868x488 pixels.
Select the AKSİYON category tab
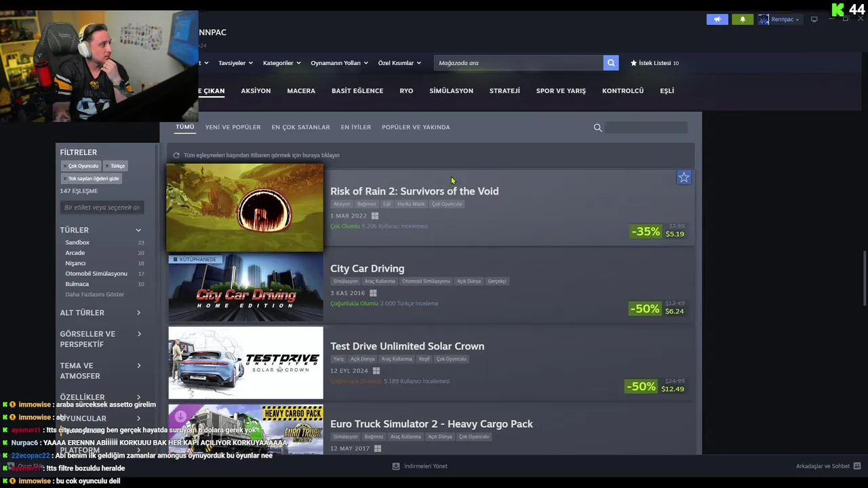tap(256, 91)
